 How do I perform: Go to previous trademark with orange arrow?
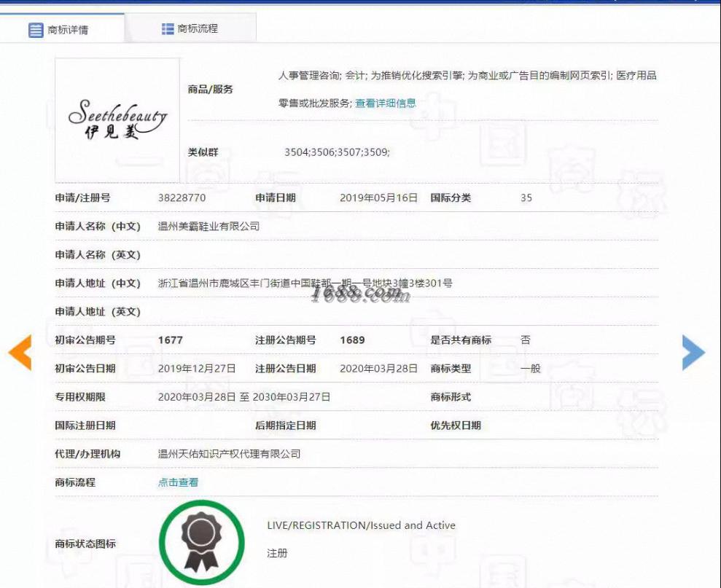coord(20,353)
